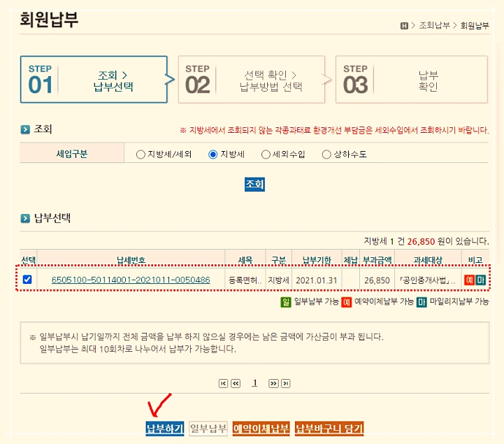Click the 지방세 cell in the table row
The image size is (504, 444).
point(279,280)
